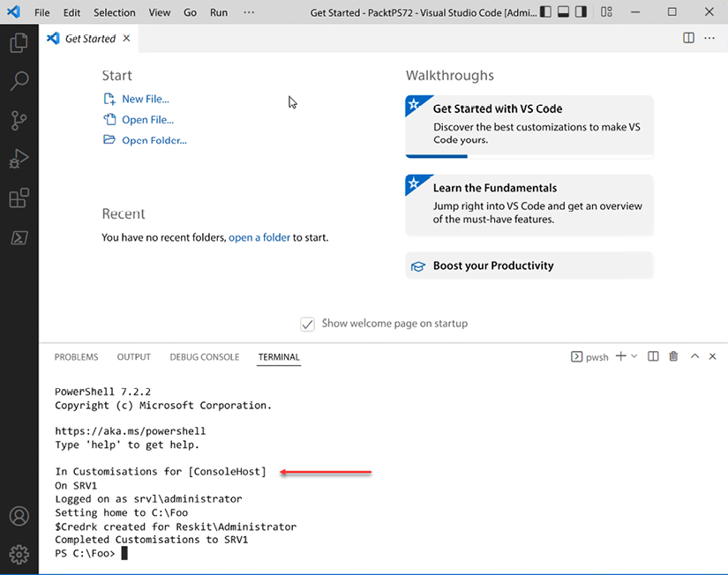Add a new terminal with plus icon

pyautogui.click(x=620, y=356)
